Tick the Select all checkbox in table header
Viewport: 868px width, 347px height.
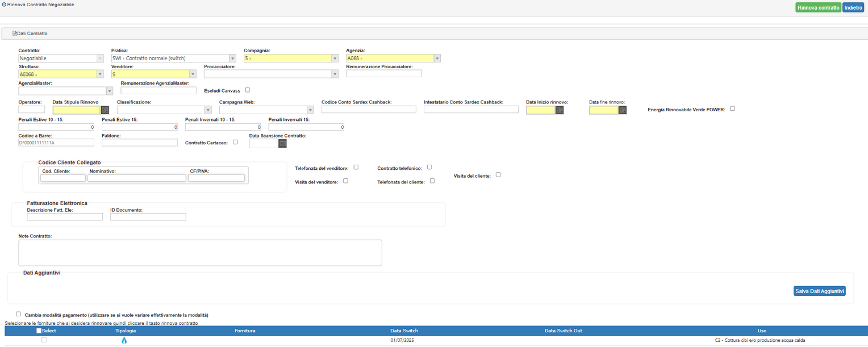(x=39, y=331)
